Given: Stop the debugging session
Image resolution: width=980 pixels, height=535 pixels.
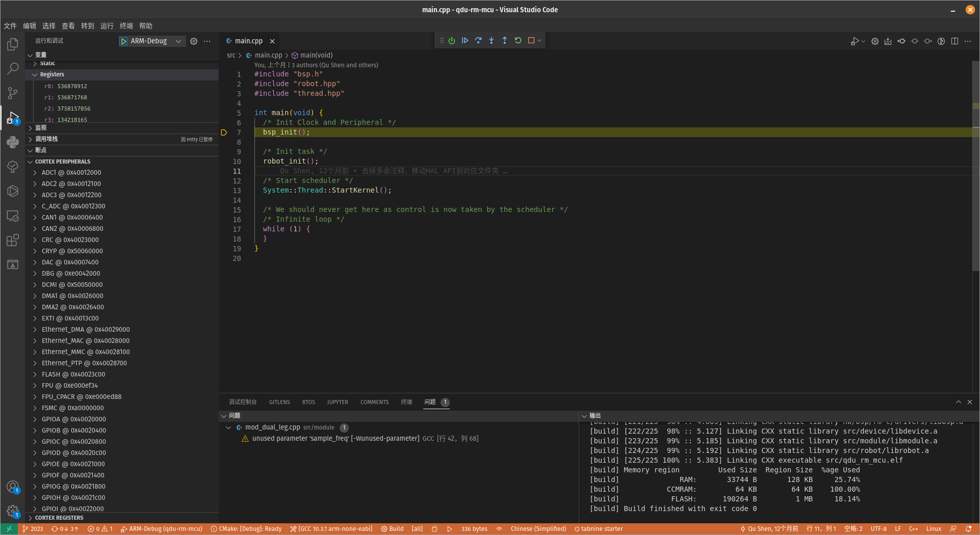Looking at the screenshot, I should pyautogui.click(x=531, y=41).
